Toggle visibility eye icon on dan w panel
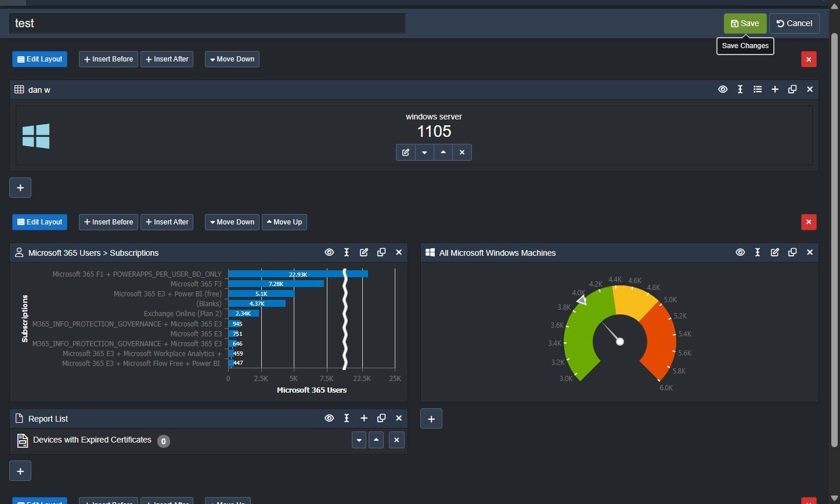840x504 pixels. (723, 89)
